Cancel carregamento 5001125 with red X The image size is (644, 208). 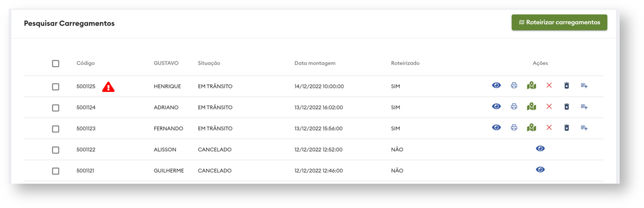point(549,85)
